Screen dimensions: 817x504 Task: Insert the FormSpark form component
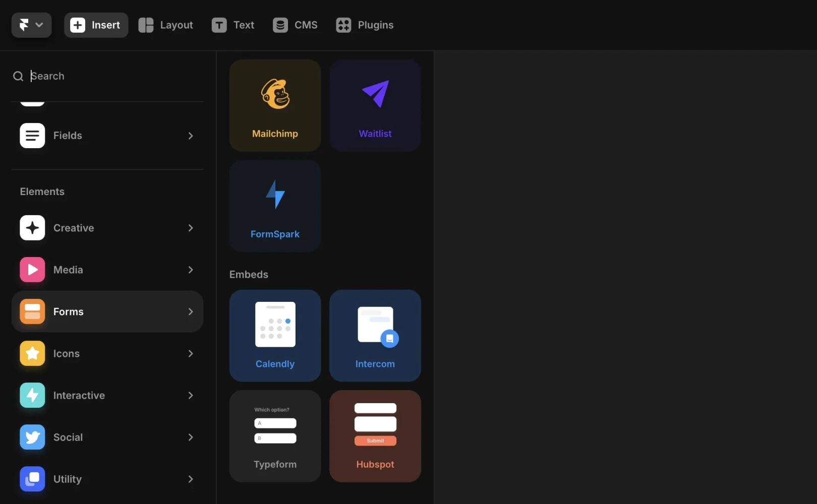tap(275, 206)
